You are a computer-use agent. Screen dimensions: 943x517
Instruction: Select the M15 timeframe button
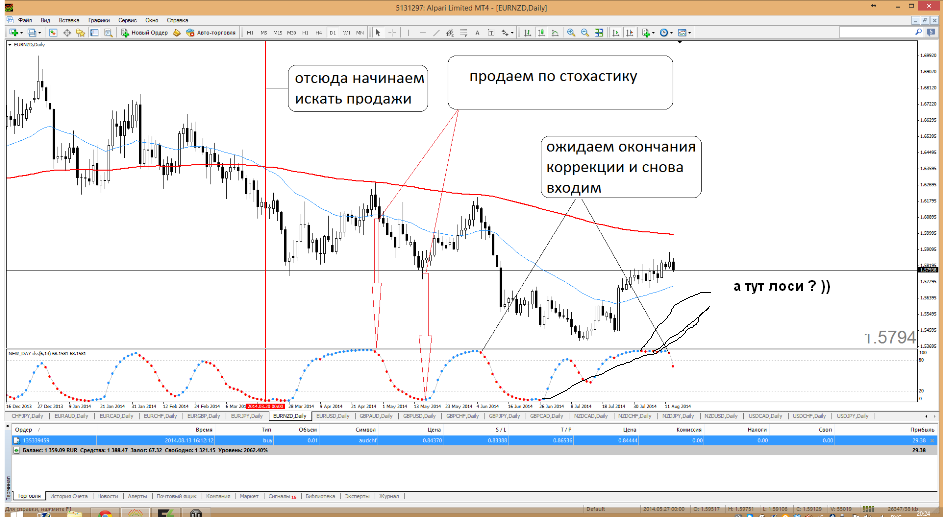277,32
